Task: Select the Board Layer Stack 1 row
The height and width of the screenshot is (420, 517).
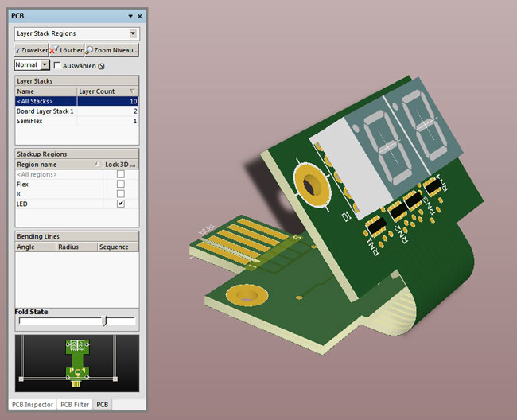Action: coord(45,111)
